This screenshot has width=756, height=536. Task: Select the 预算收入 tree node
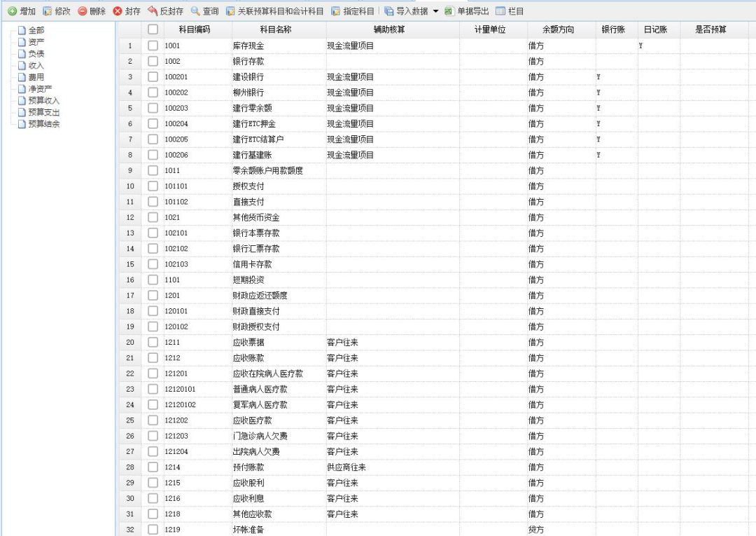(44, 100)
